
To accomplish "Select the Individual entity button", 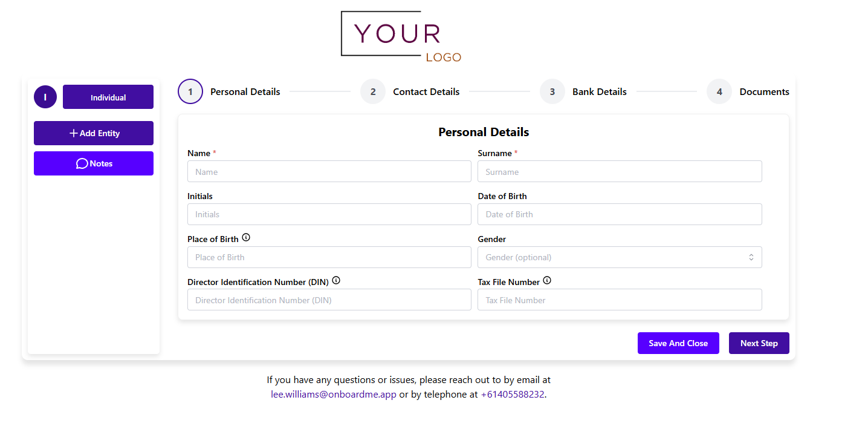I will click(108, 97).
